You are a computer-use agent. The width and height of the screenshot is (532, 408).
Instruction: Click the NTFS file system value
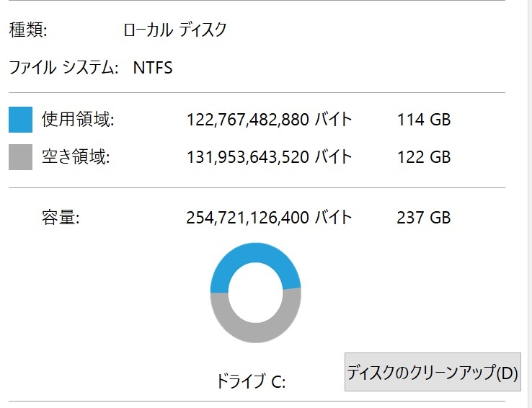(x=153, y=68)
